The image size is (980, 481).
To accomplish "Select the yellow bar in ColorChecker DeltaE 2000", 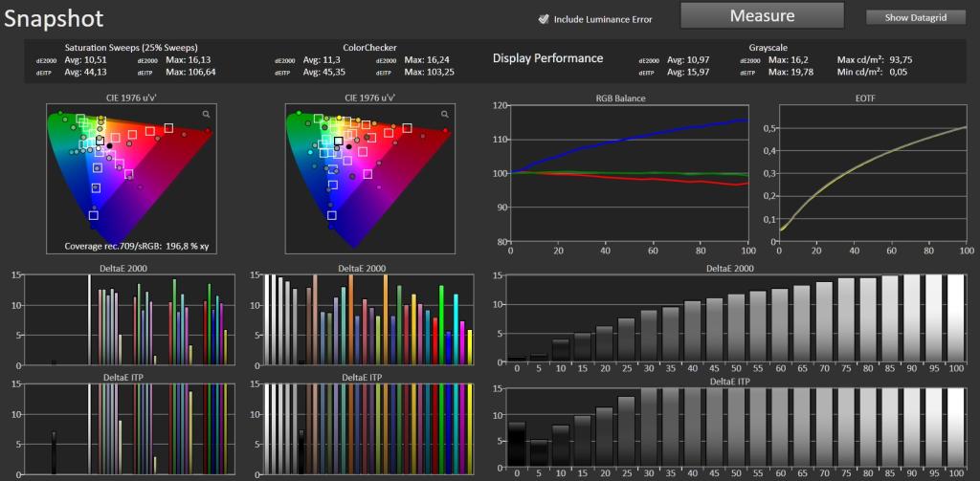I will 470,347.
